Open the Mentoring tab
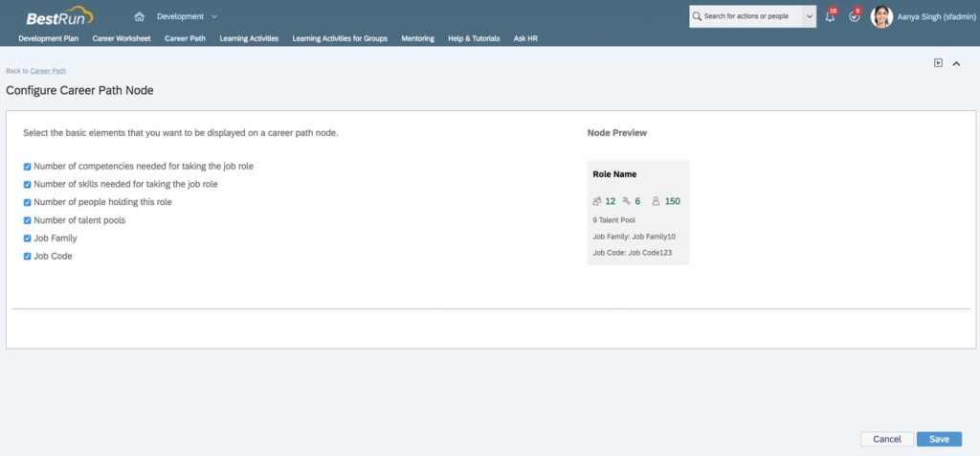The image size is (980, 456). (x=417, y=38)
